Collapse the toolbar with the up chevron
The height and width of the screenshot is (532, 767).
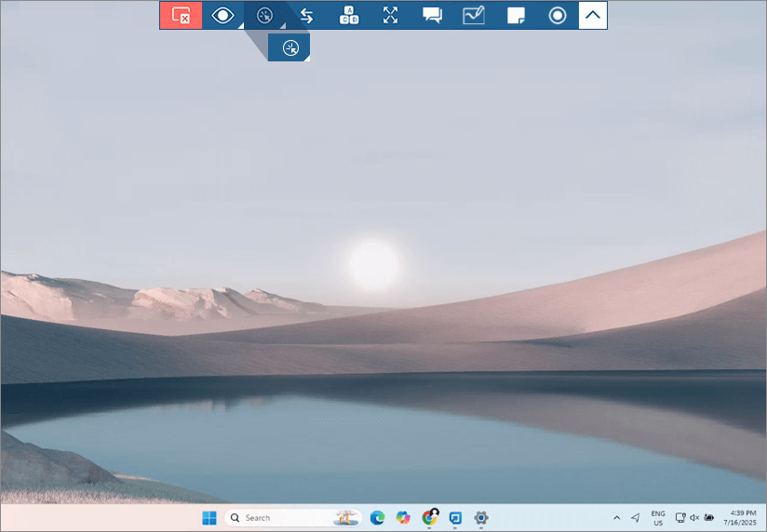point(593,16)
